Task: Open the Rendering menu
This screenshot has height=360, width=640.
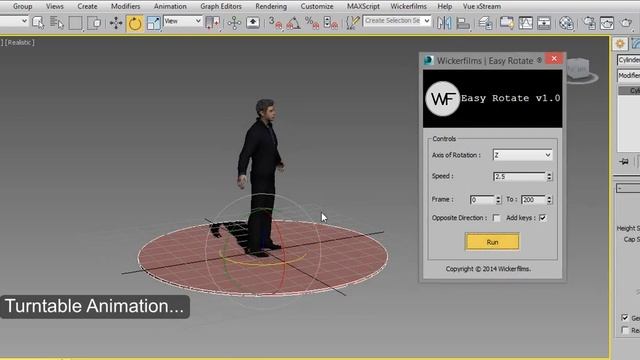Action: [x=271, y=7]
